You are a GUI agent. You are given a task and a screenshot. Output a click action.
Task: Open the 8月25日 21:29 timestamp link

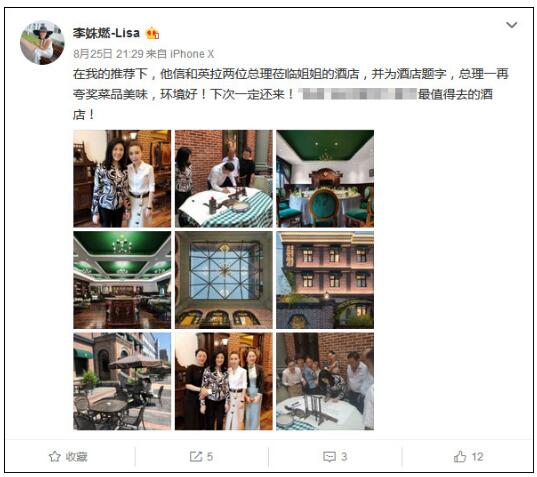[108, 54]
